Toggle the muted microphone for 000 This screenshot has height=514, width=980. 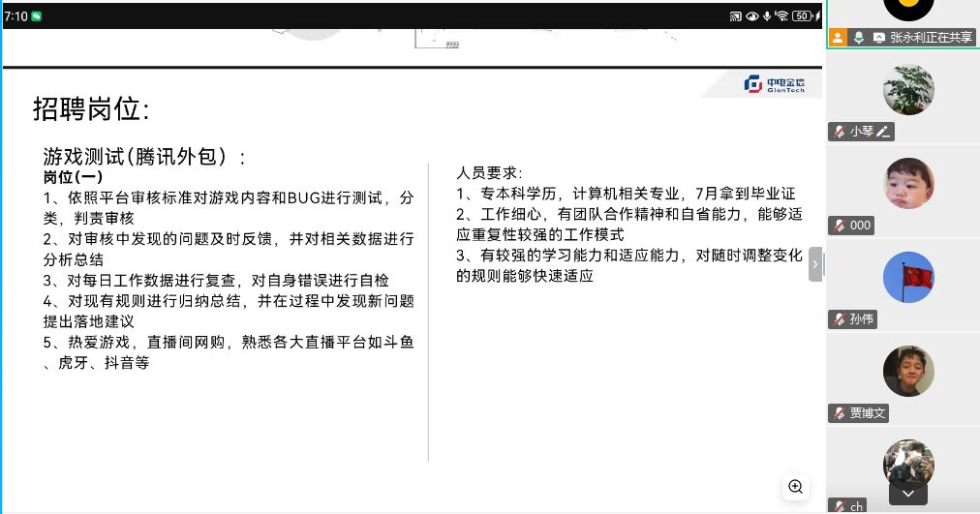pyautogui.click(x=839, y=226)
